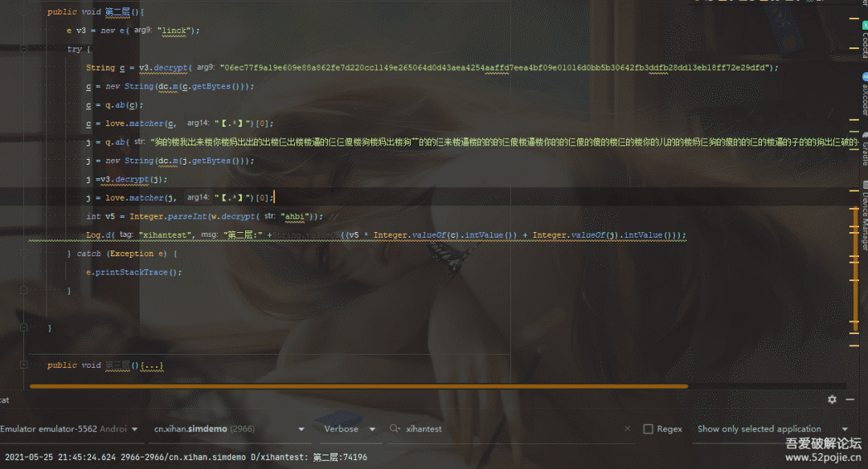Click the c = love.matcher line

(x=179, y=124)
